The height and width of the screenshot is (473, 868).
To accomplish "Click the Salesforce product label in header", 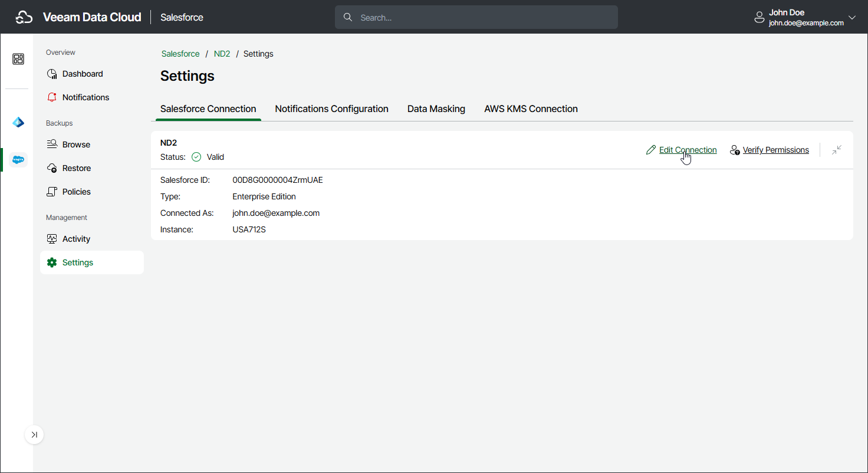I will coord(182,17).
